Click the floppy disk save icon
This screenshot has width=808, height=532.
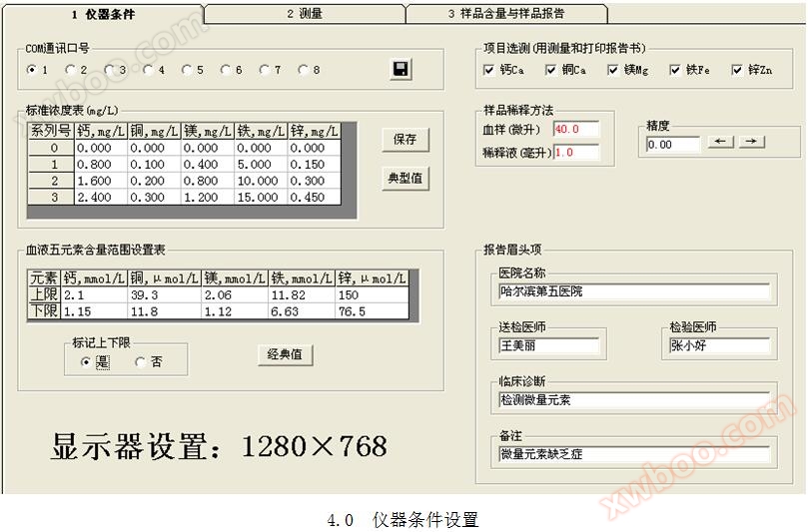[x=401, y=69]
